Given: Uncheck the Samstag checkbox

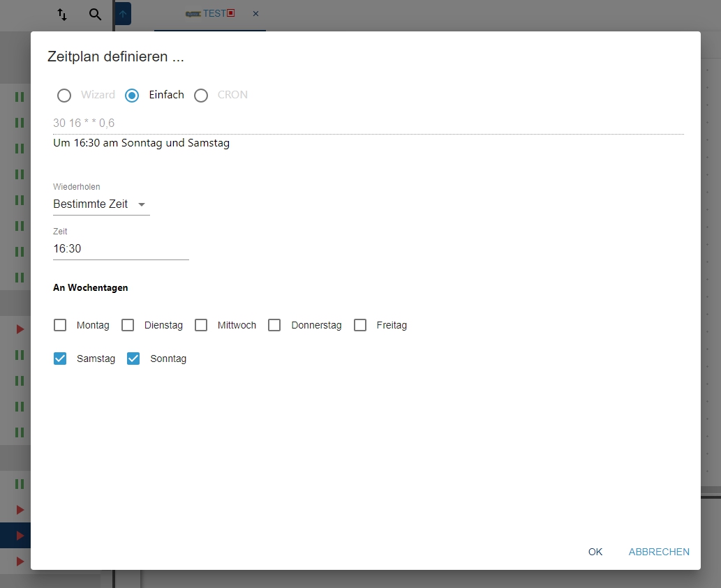Looking at the screenshot, I should 60,358.
